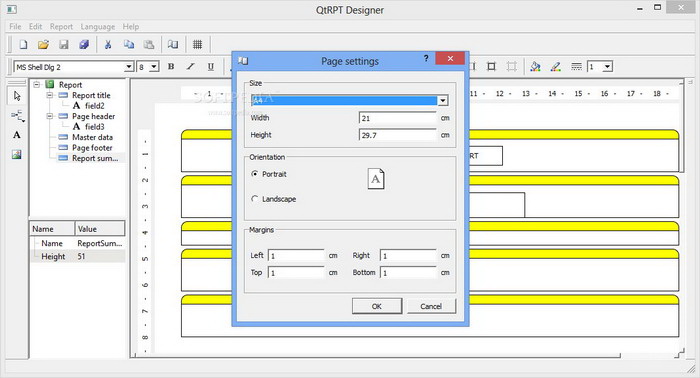Click the Page settings dialog title icon
Screen dimensions: 700x378
[x=243, y=60]
